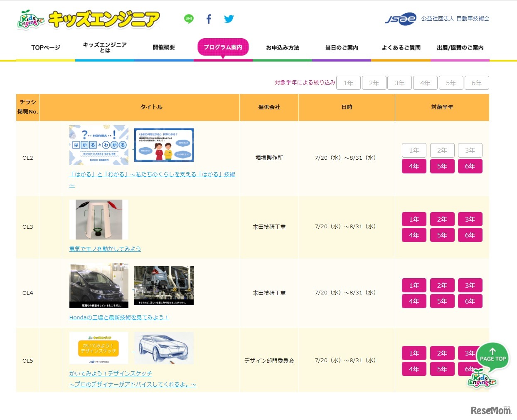Click 4年 badge in OL5 row

(414, 369)
